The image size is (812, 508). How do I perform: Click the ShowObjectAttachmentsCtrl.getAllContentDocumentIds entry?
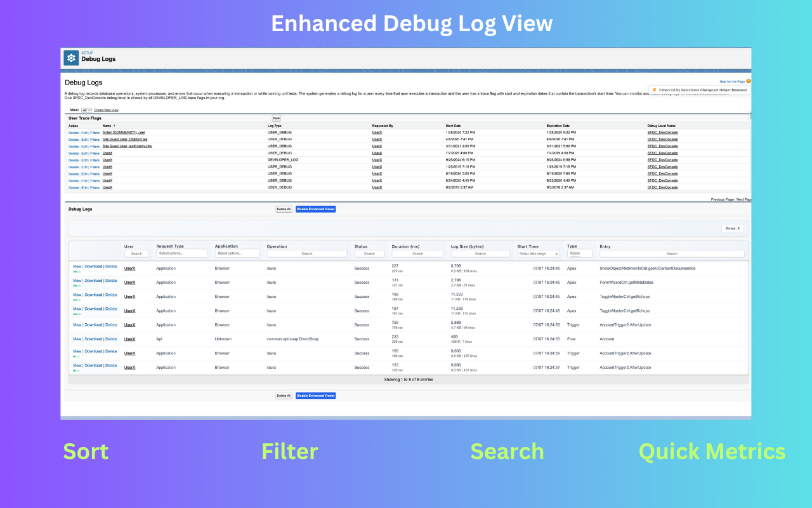click(x=648, y=269)
